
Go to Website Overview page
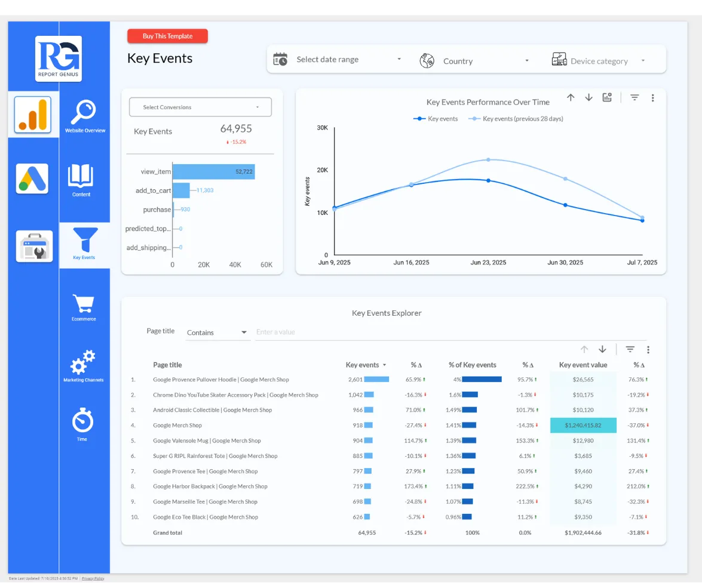coord(85,116)
